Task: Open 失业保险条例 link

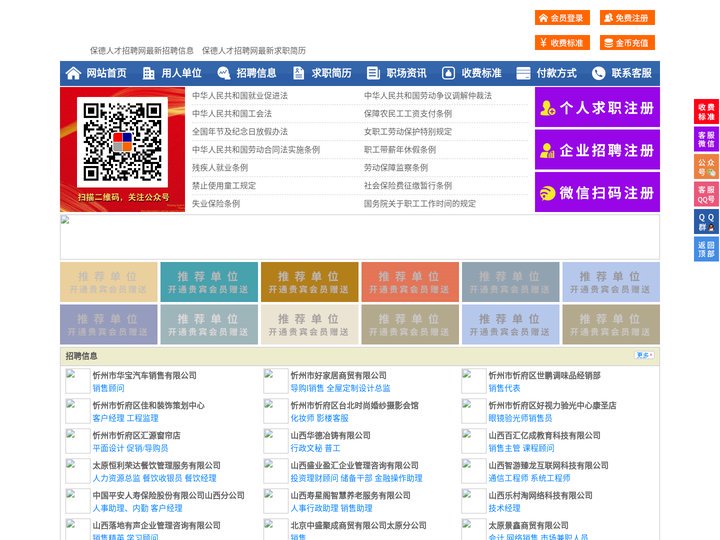Action: coord(216,203)
